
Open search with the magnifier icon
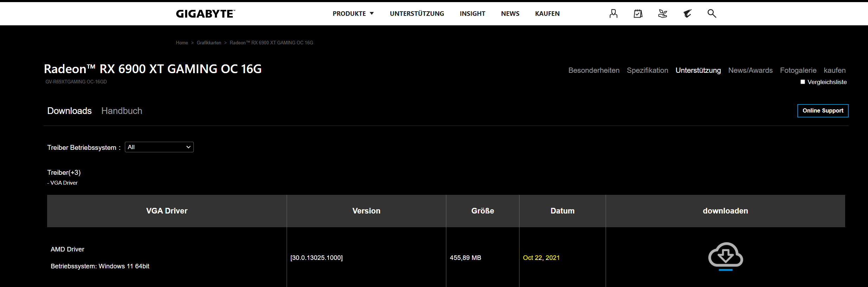coord(712,13)
